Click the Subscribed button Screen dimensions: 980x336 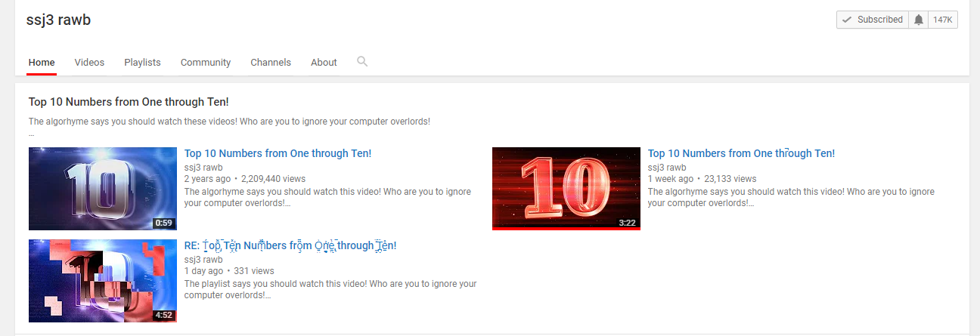coord(873,20)
